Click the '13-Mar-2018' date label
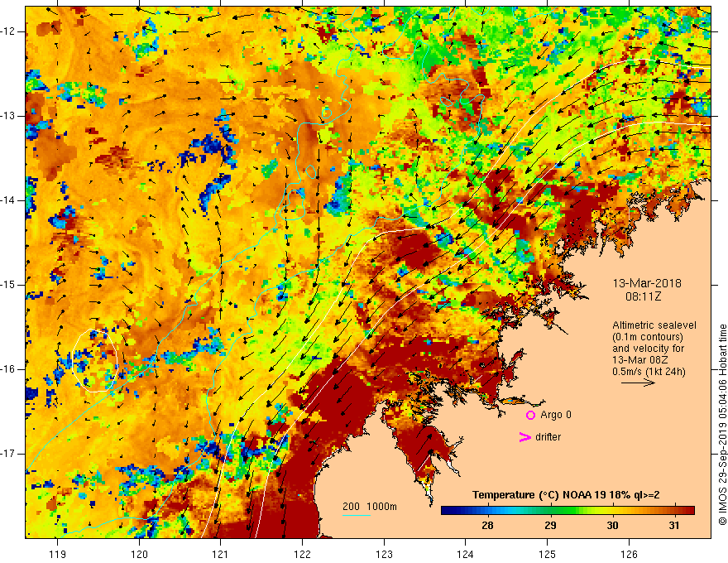Screen dimensions: 728x563 (647, 283)
